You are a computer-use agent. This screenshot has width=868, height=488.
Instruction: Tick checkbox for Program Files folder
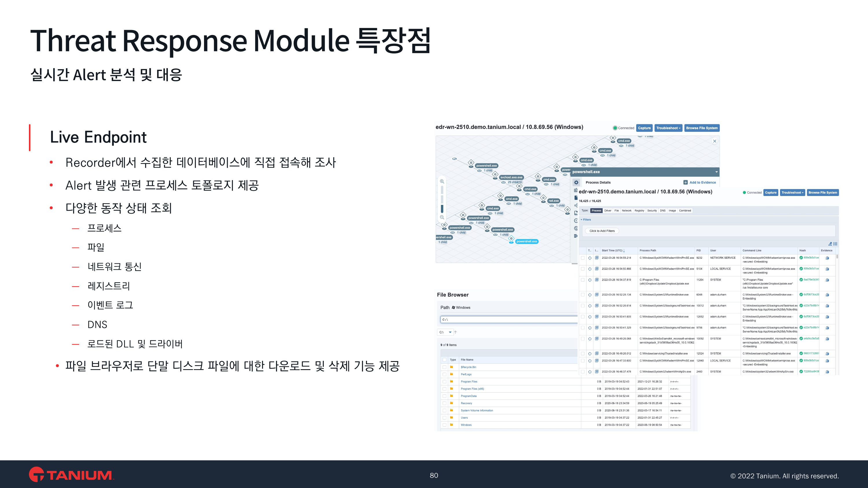point(444,382)
